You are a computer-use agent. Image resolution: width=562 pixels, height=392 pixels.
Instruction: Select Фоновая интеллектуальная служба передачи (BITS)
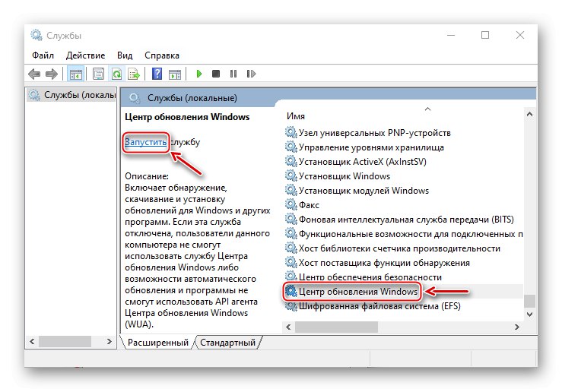coord(406,220)
